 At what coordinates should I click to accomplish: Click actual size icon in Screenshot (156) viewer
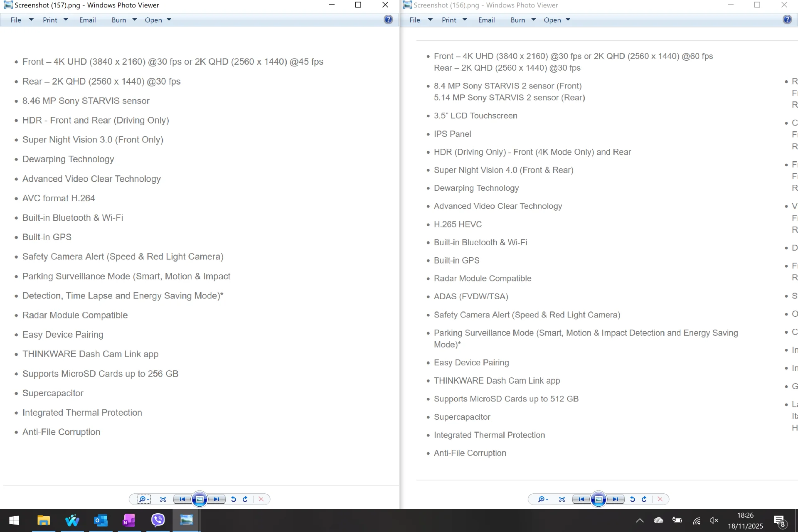tap(562, 499)
